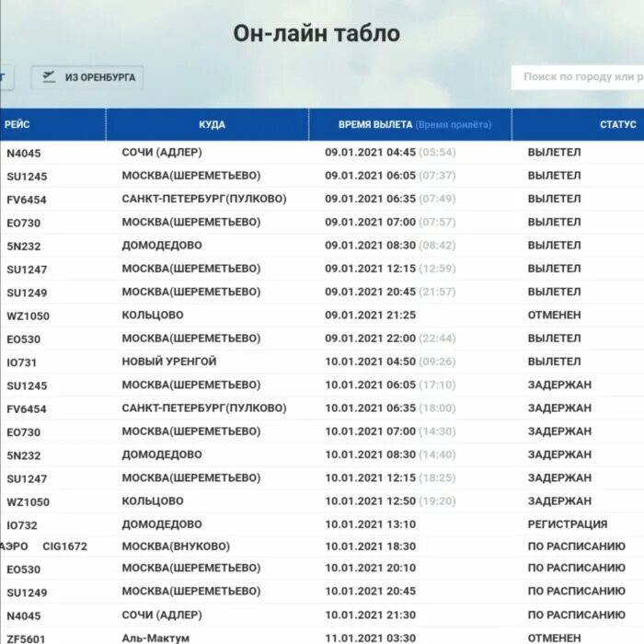Select КОЛЬЦОВО in the 09.01.2021 21:25 row

153,315
